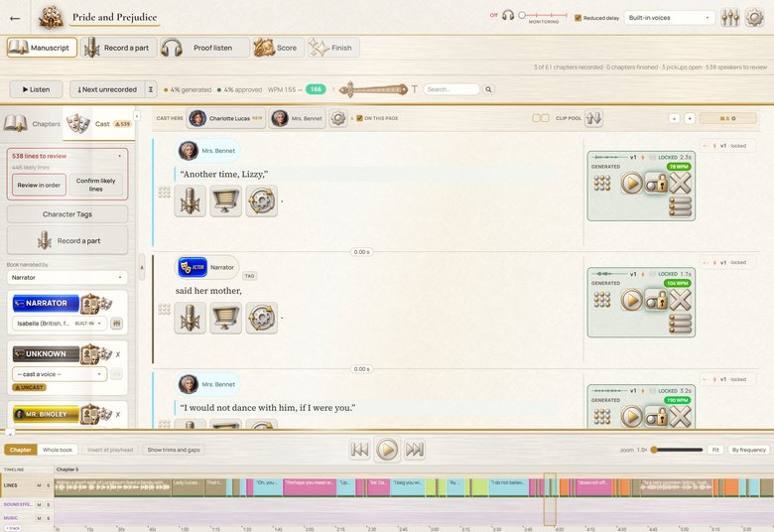
Task: Mute the Sound Effects track
Action: [x=39, y=504]
